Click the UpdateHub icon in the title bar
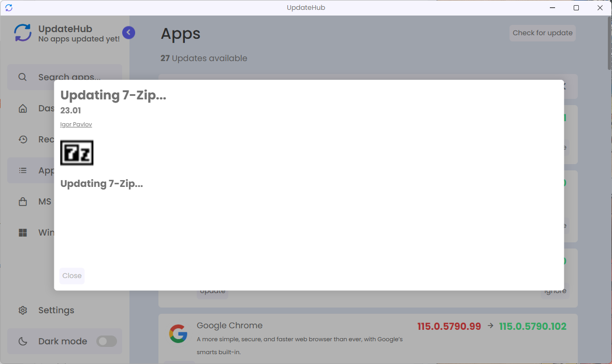The height and width of the screenshot is (364, 612). (9, 8)
